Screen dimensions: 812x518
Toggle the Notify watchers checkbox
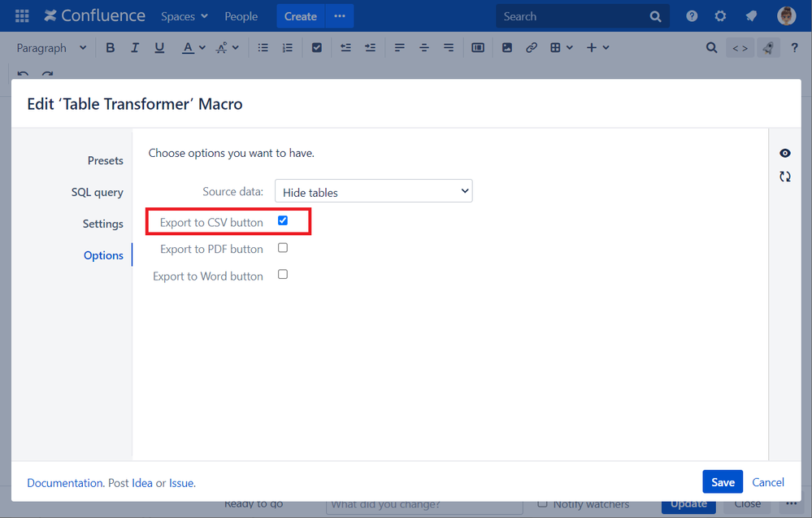pos(542,503)
